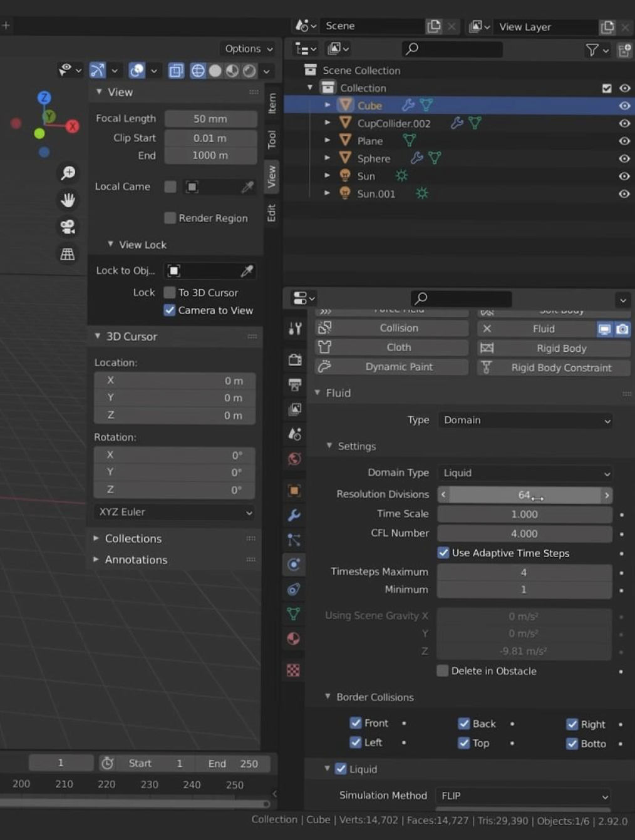Switch to orthographic view with grid icon
The width and height of the screenshot is (635, 840).
(x=68, y=254)
